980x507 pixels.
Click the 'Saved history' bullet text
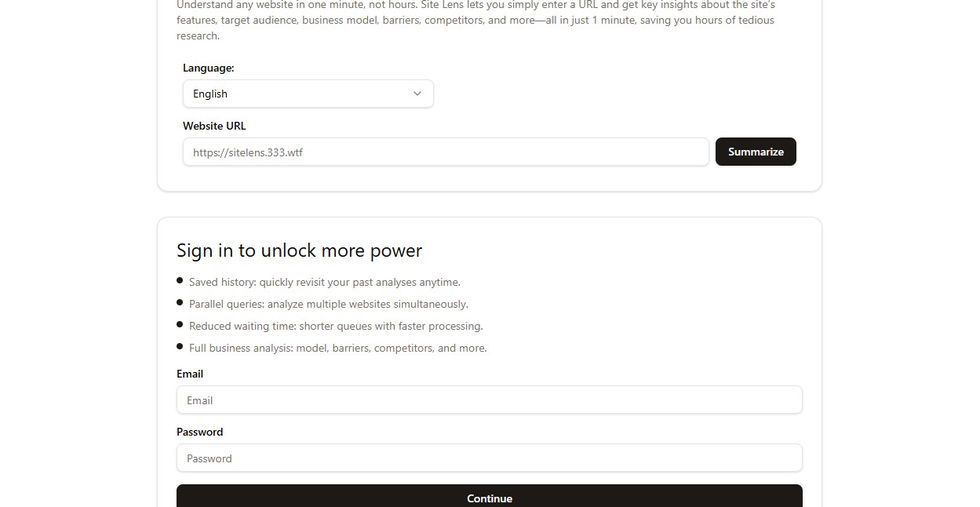(x=325, y=283)
